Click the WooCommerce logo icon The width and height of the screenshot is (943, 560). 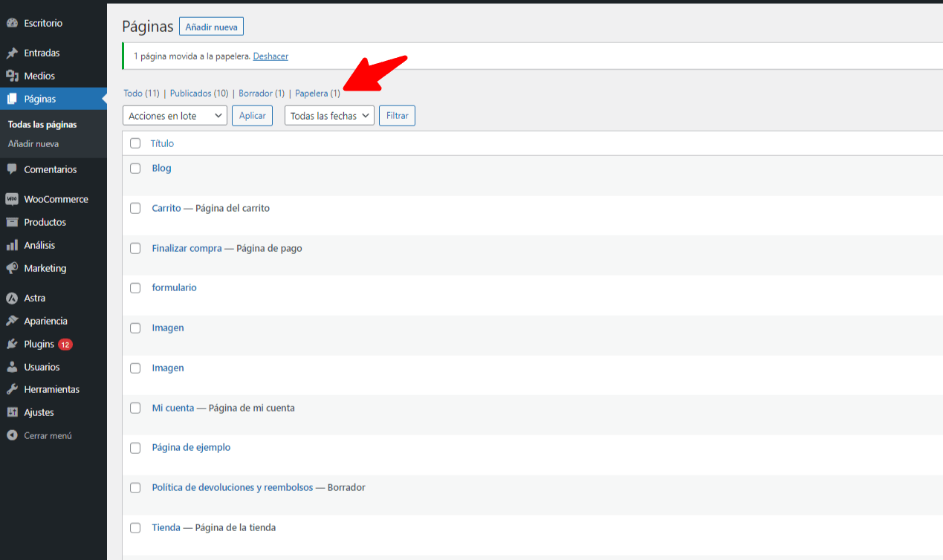[12, 199]
